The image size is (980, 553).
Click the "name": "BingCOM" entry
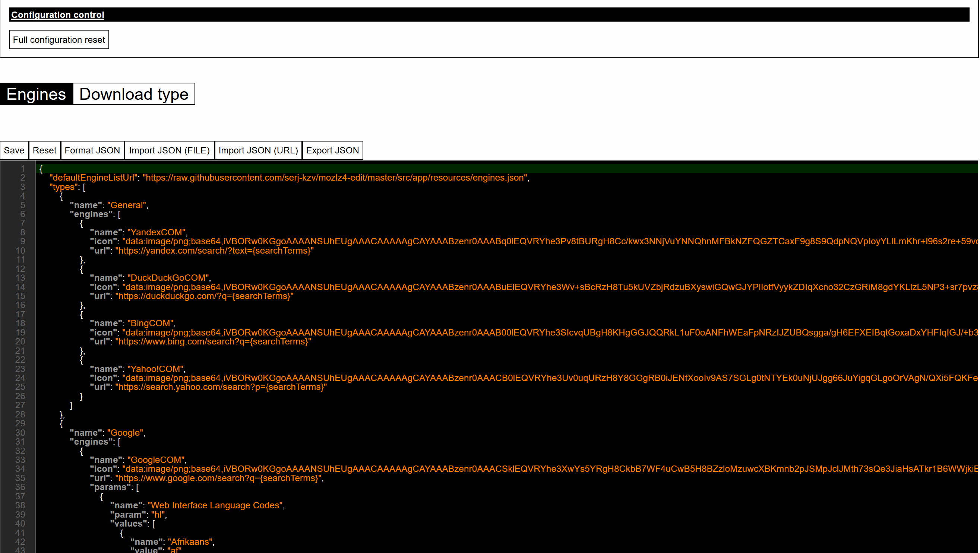tap(133, 323)
